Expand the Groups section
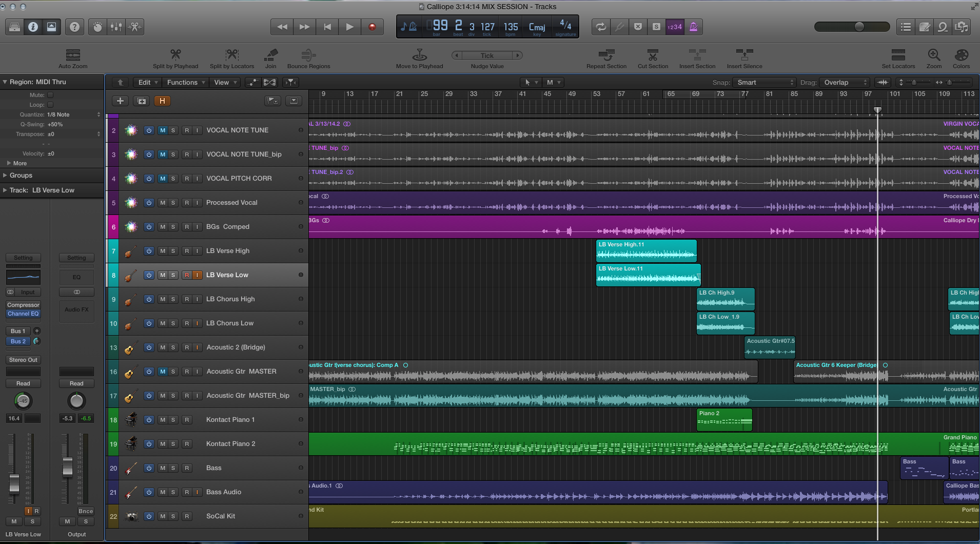 coord(5,175)
